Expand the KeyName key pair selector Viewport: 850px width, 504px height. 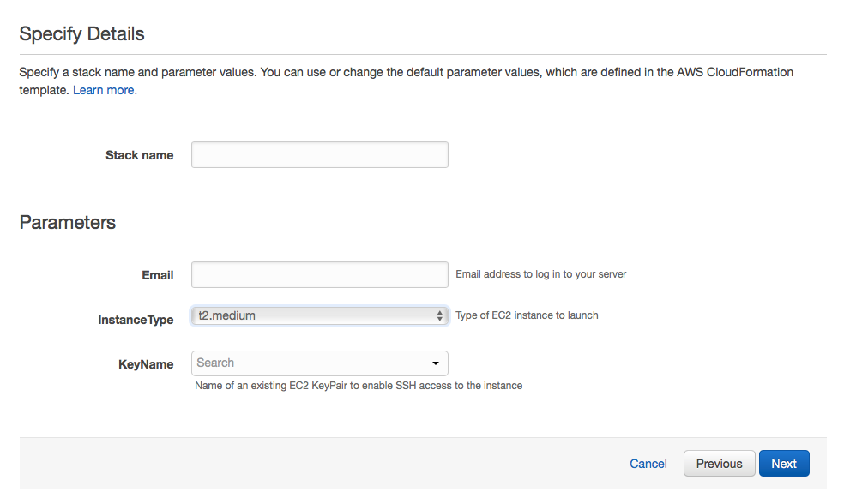pos(319,363)
